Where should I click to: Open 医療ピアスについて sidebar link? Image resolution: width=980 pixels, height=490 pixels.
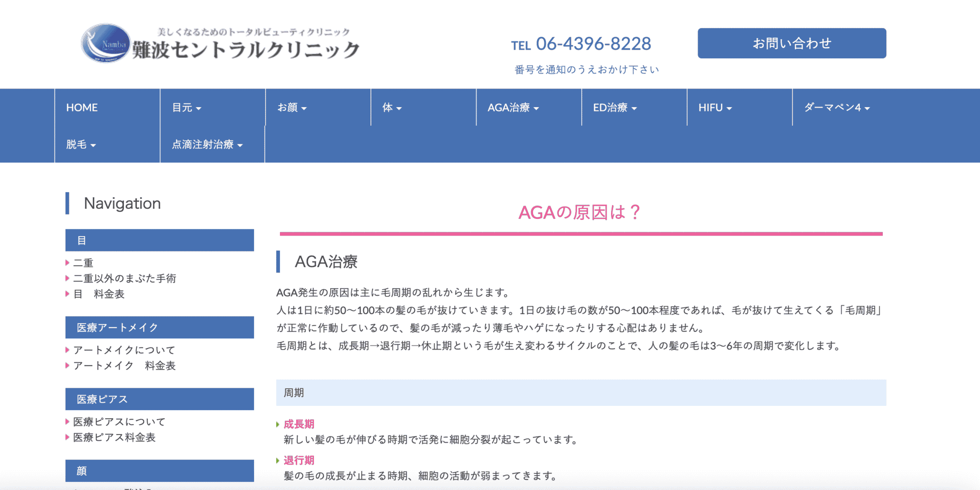click(x=119, y=422)
